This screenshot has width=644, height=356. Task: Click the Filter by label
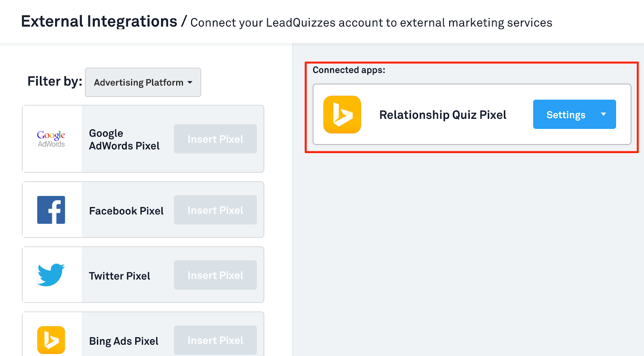click(55, 81)
